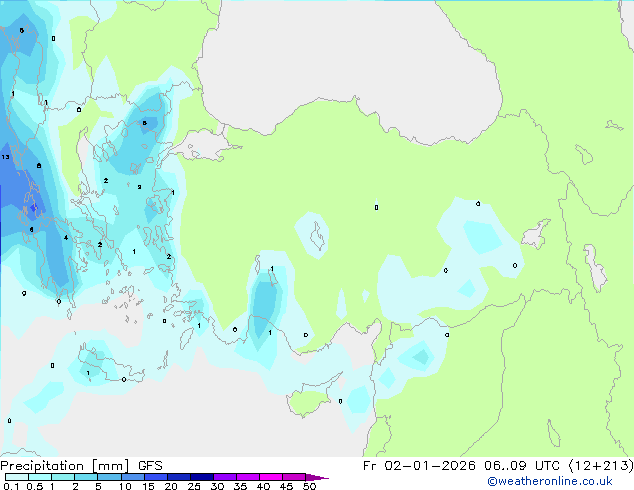Click the 'GFS' model label
Screen dimensions: 634x490
[x=150, y=466]
